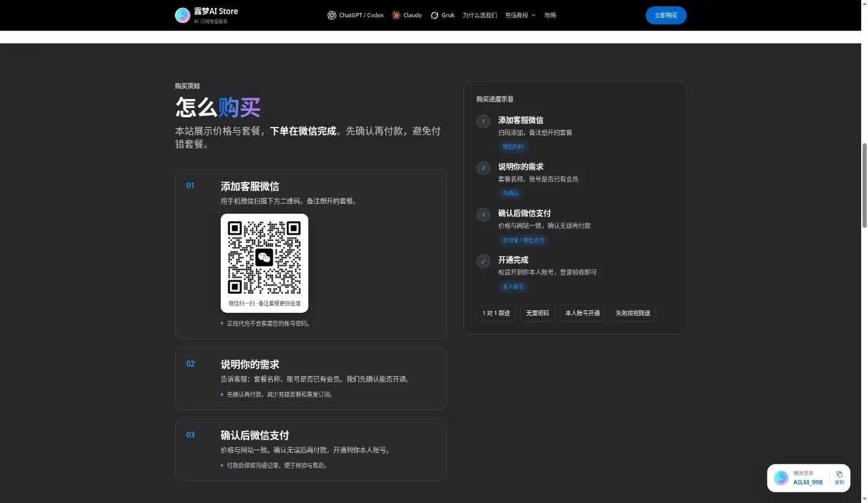Click the 权益开到你本人账号 description text

[x=547, y=272]
